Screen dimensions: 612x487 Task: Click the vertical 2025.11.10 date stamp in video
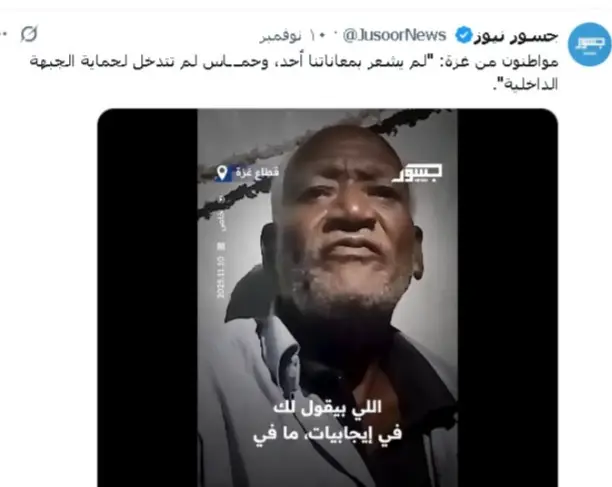[221, 277]
